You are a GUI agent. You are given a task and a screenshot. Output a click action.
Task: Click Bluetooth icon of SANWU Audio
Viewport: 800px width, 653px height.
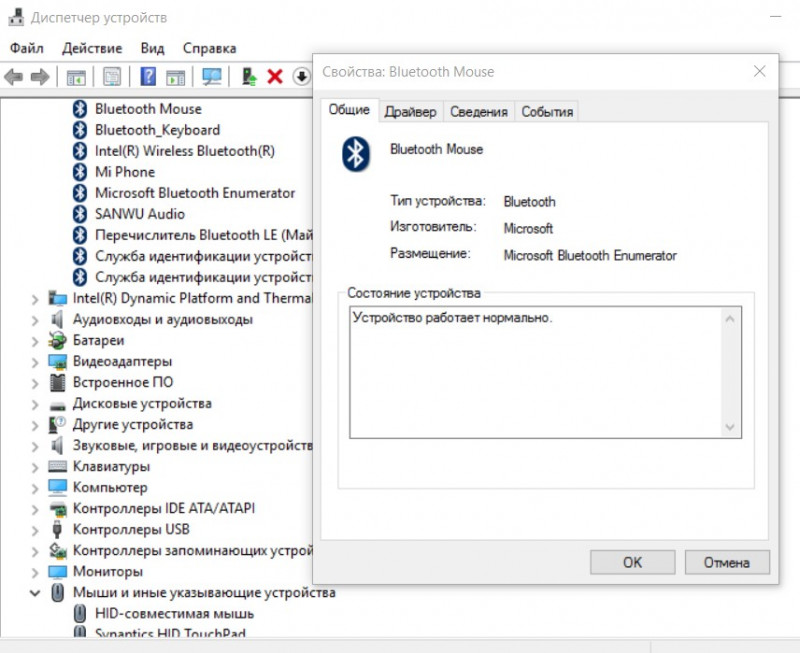[80, 214]
